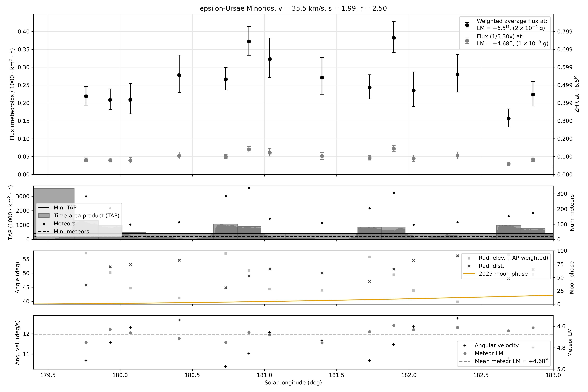
Task: Click the Rad. elev. (TAP-weighted) legend square
Action: point(469,258)
